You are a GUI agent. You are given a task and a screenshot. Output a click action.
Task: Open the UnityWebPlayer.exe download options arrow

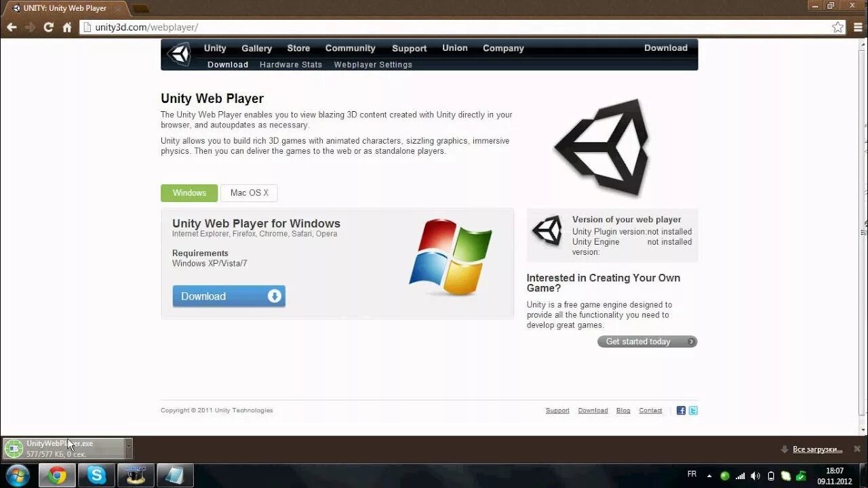pyautogui.click(x=129, y=448)
